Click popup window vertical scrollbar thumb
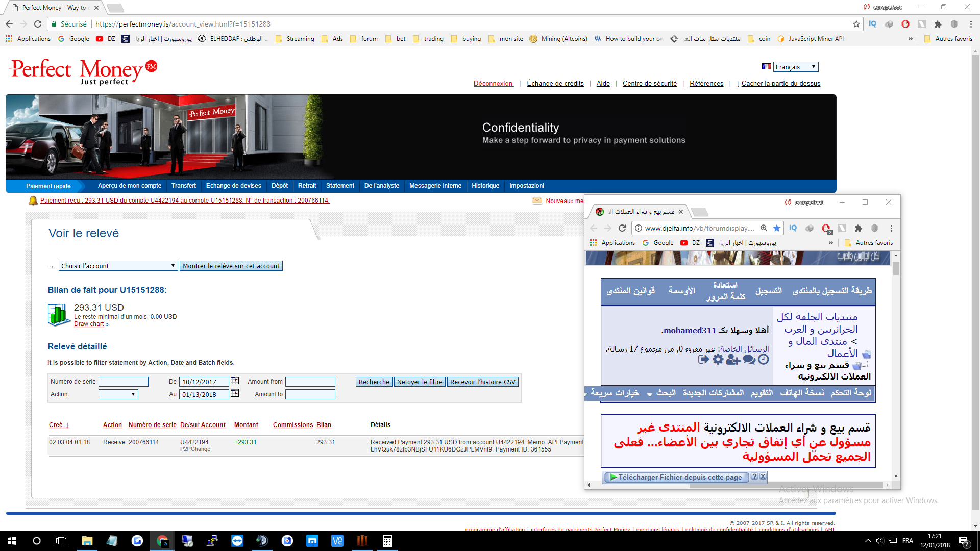 click(x=896, y=267)
